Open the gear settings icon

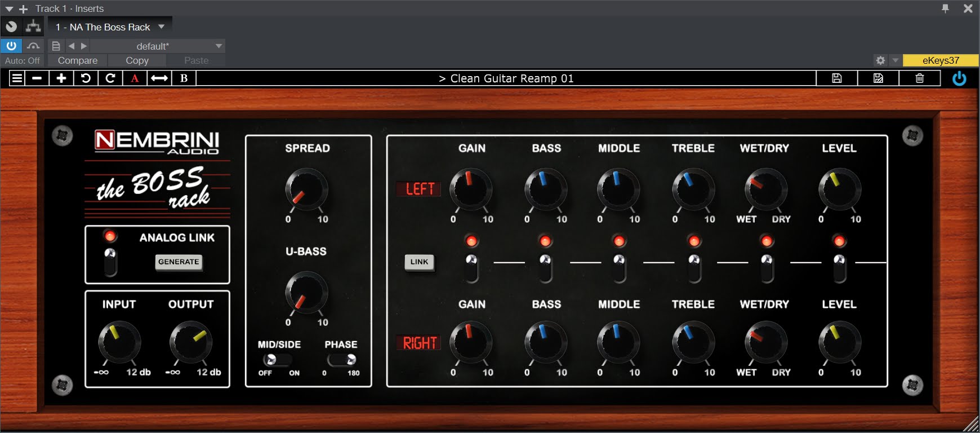(x=880, y=60)
